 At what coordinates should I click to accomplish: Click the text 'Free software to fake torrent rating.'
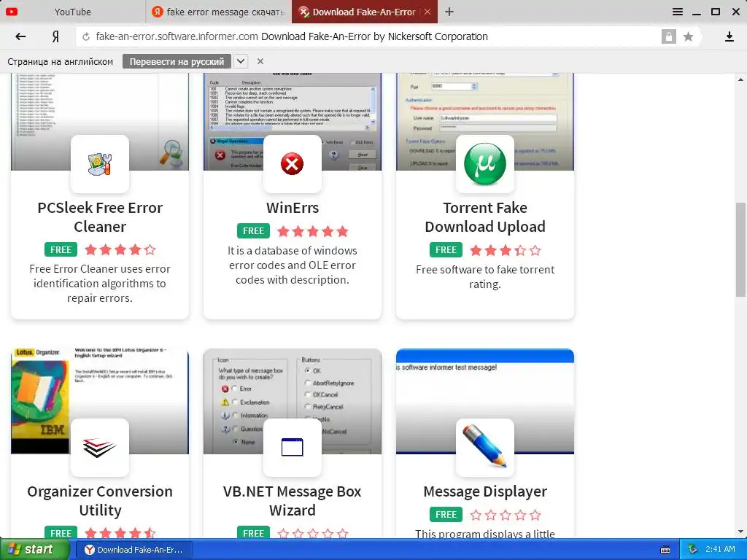(x=485, y=276)
